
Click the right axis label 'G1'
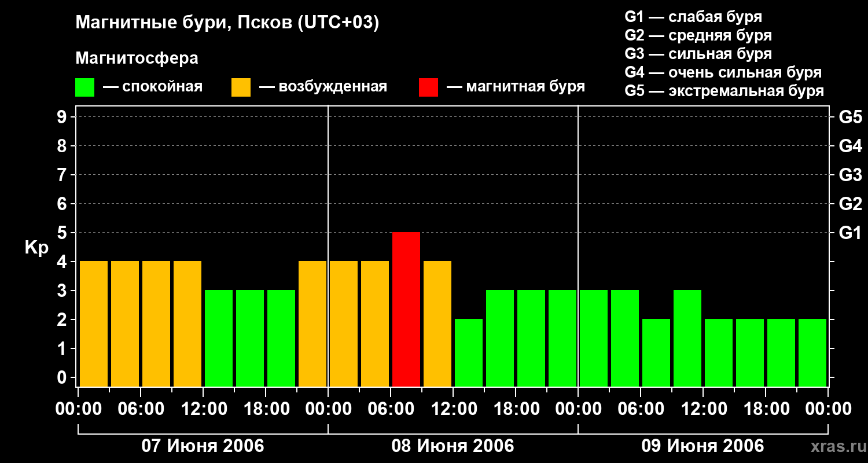point(850,233)
